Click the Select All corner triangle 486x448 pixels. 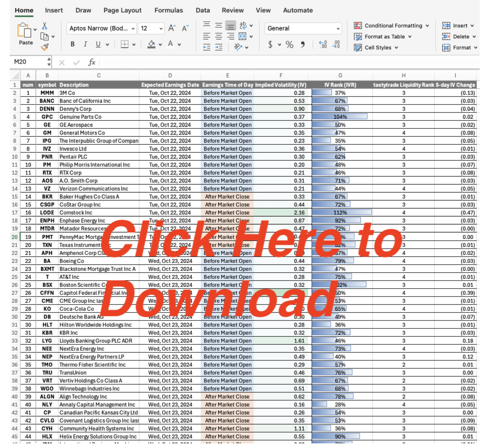(15, 75)
